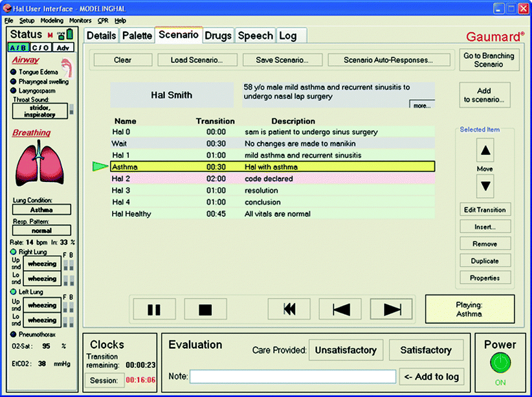Move selected item up with arrow
532x397 pixels.
[485, 152]
